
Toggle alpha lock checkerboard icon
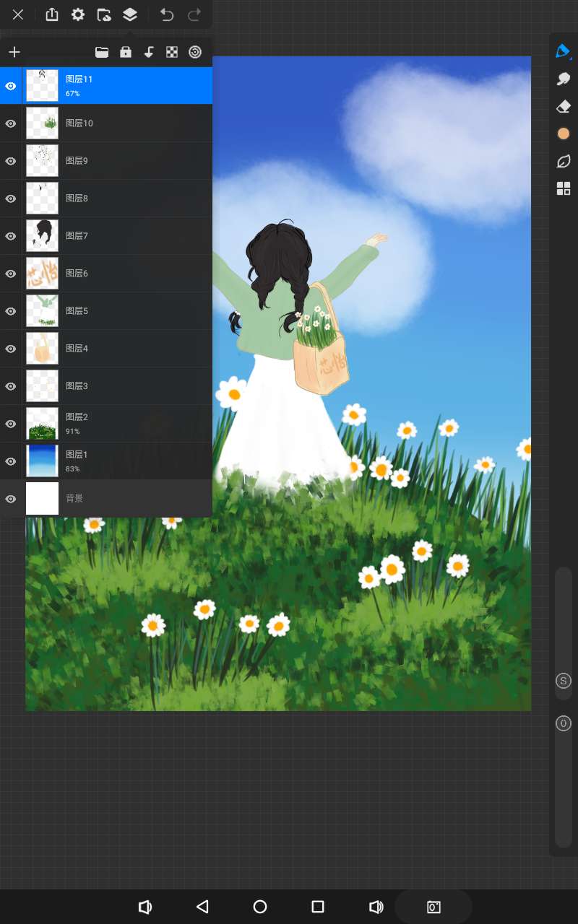click(x=172, y=52)
